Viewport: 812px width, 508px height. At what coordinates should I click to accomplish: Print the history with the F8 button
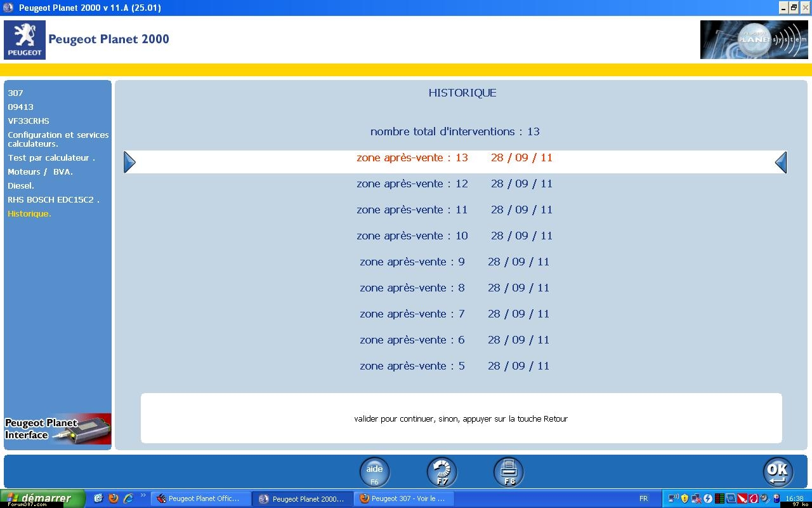tap(509, 472)
